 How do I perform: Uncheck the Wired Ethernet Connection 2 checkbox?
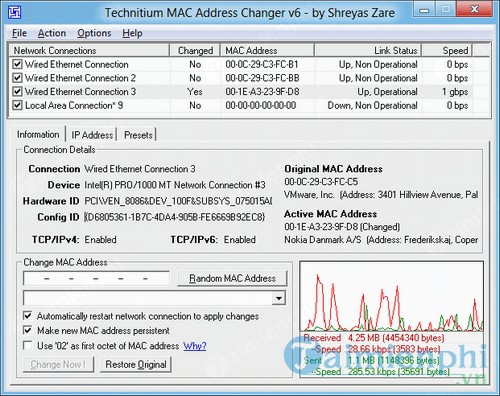click(x=17, y=78)
